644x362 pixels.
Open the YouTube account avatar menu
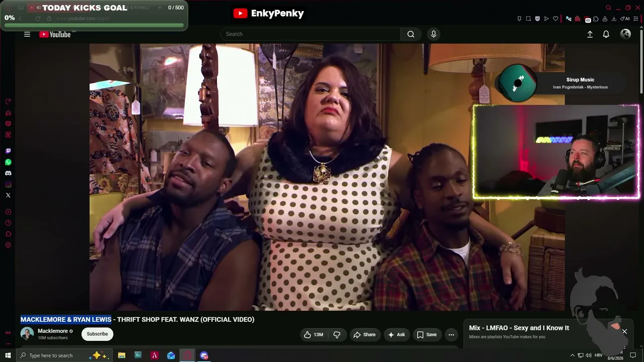coord(625,34)
